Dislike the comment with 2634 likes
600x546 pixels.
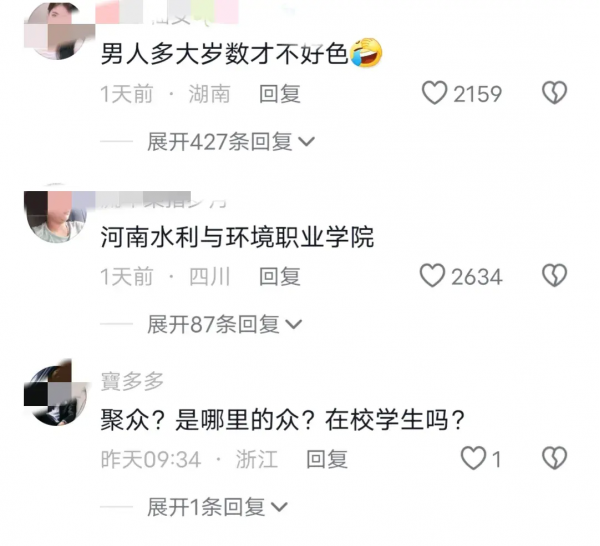tap(554, 275)
